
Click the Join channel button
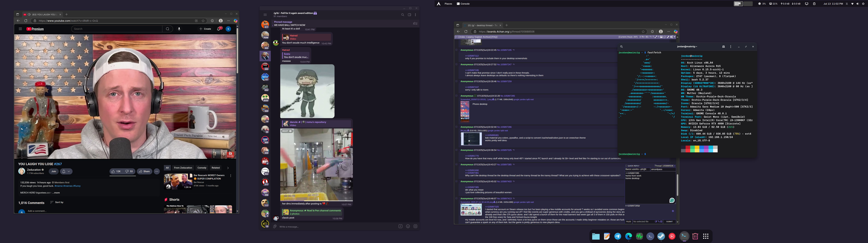click(54, 171)
